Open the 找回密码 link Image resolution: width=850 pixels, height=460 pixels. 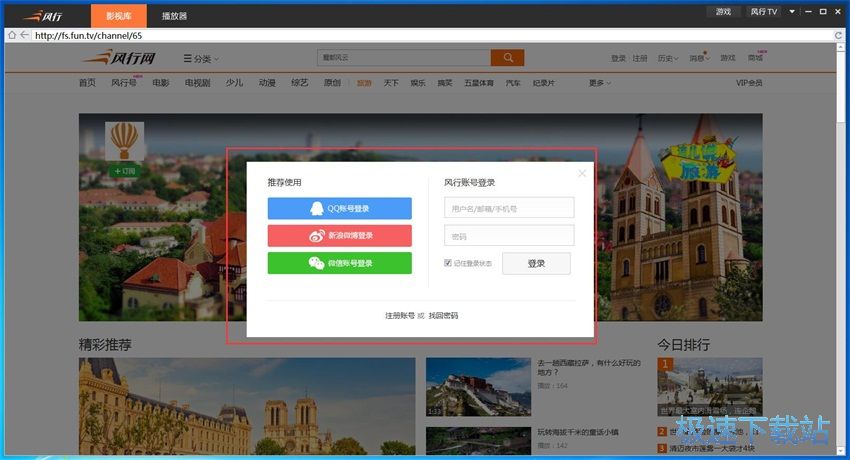tap(443, 315)
